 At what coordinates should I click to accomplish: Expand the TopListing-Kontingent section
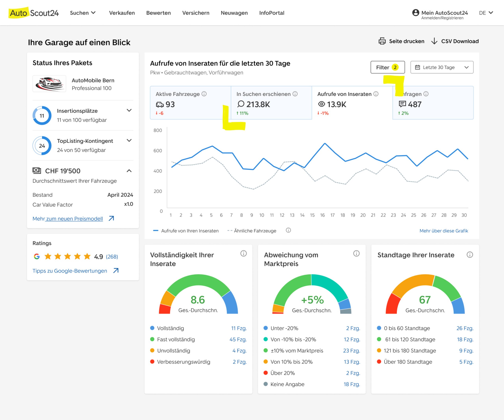(x=129, y=140)
